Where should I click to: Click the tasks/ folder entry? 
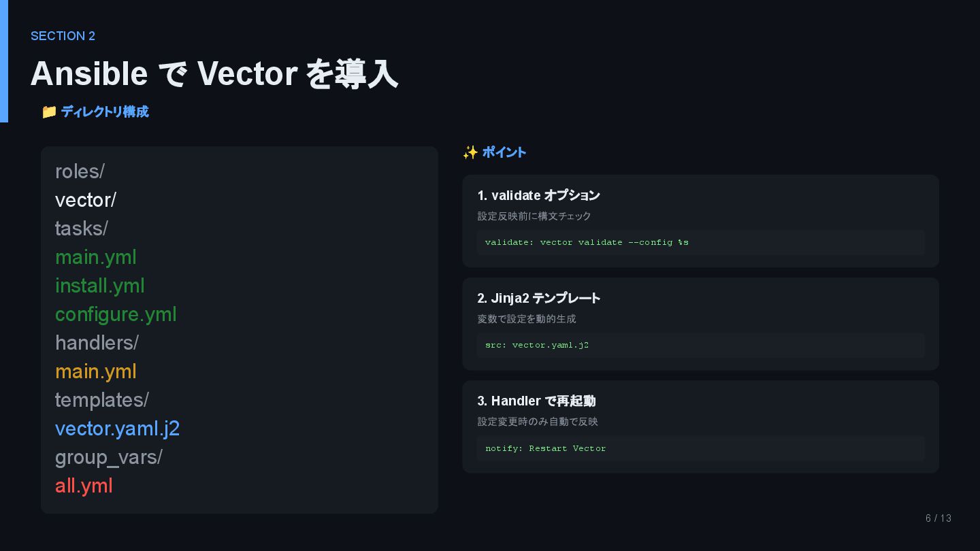(82, 229)
